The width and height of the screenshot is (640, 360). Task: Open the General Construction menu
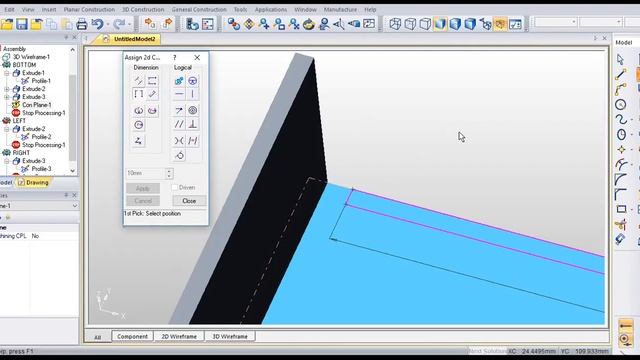[199, 9]
